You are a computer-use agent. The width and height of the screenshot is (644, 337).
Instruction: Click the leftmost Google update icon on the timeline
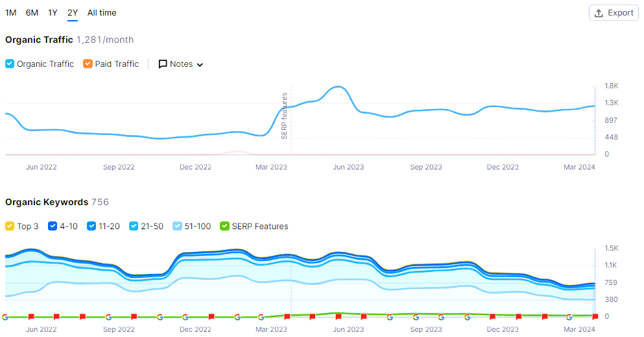point(5,317)
